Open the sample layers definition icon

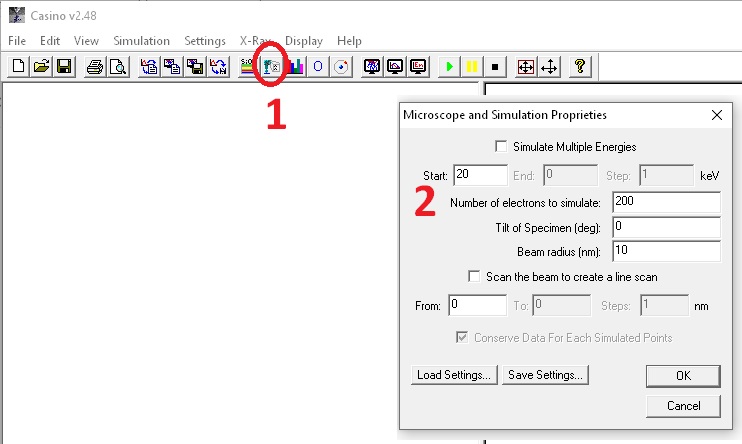(247, 66)
